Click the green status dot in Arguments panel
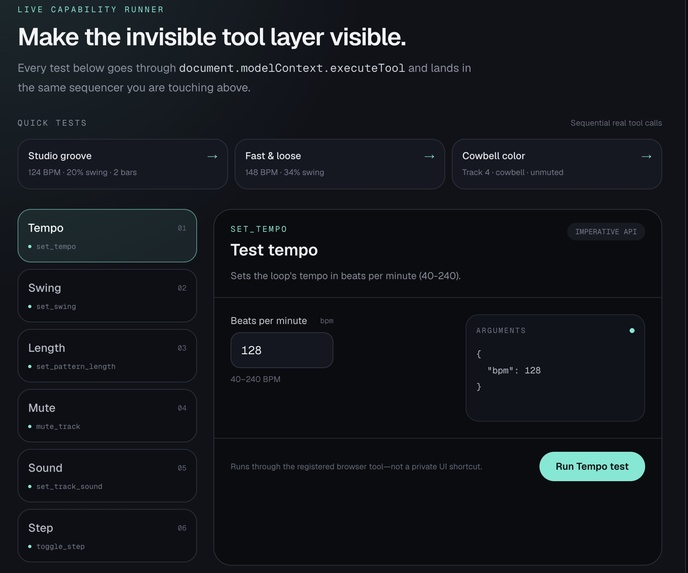Screen dimensions: 688x573 (x=632, y=330)
